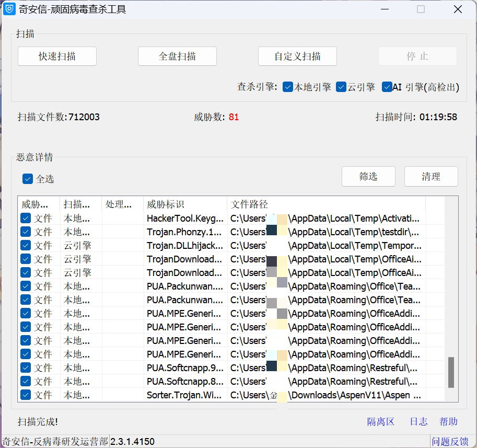The height and width of the screenshot is (448, 477).
Task: Toggle checkbox for PUA.Softcnapp.9... row
Action: click(26, 367)
